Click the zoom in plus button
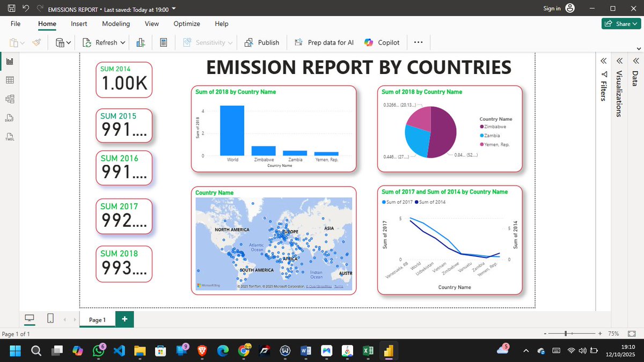Viewport: 644px width, 362px height. click(x=599, y=334)
